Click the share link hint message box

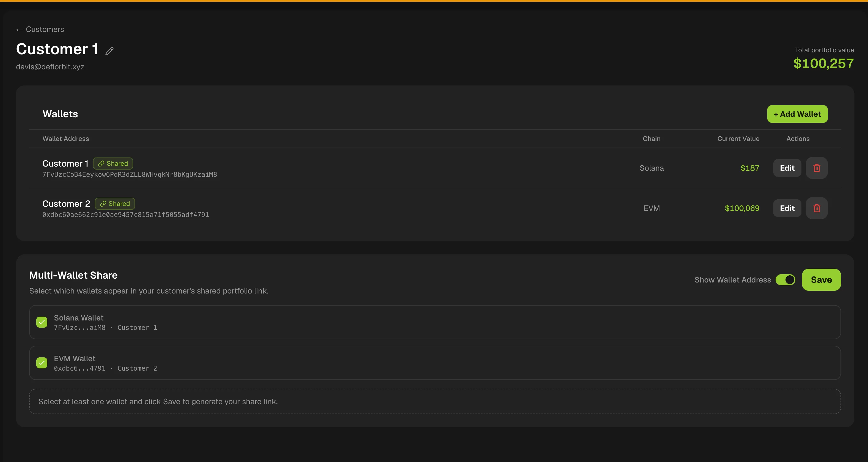point(435,401)
